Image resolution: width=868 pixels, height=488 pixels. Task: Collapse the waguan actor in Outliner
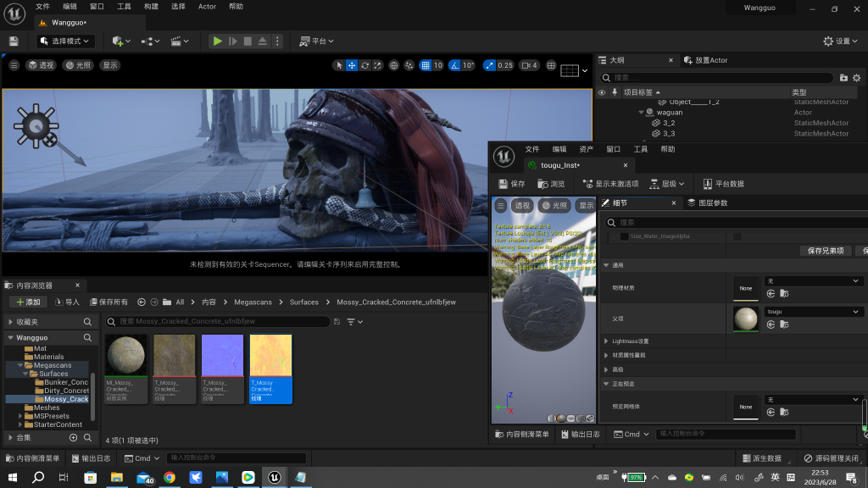(641, 113)
